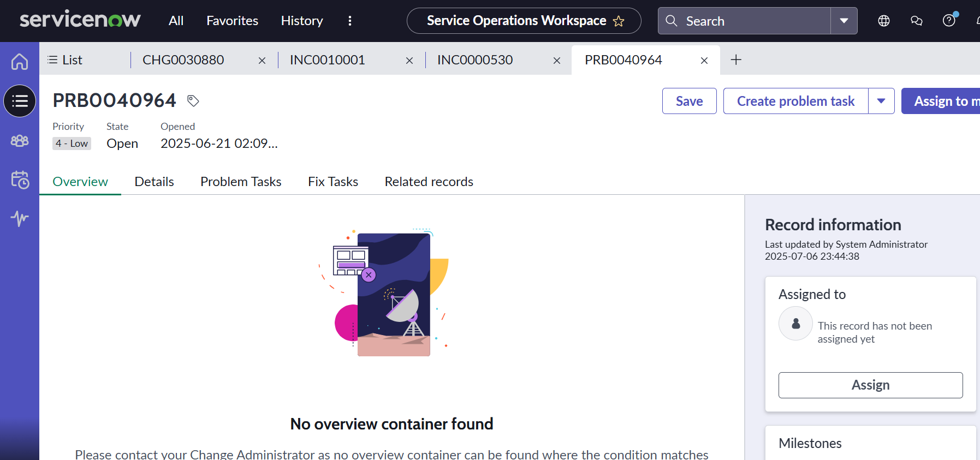Viewport: 980px width, 460px height.
Task: Open the History menu
Action: click(x=302, y=21)
